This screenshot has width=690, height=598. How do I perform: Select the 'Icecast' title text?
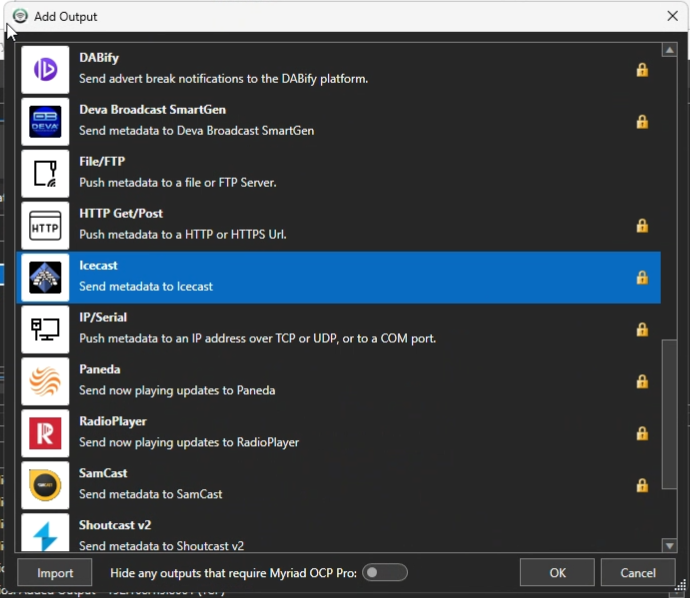pos(98,265)
